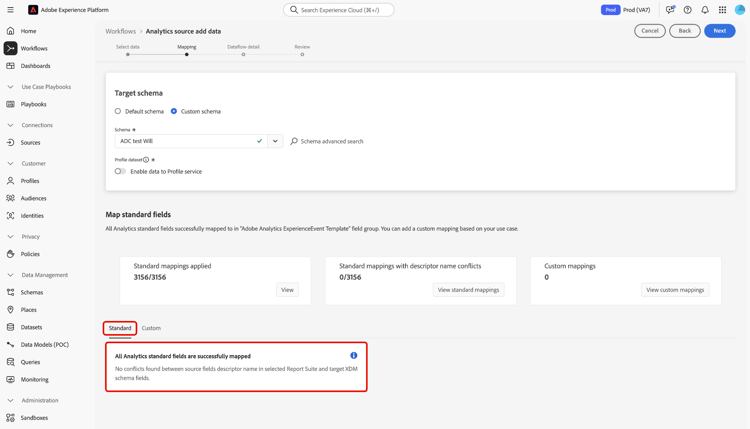Open the feedback chat icon
This screenshot has height=429, width=750.
670,10
